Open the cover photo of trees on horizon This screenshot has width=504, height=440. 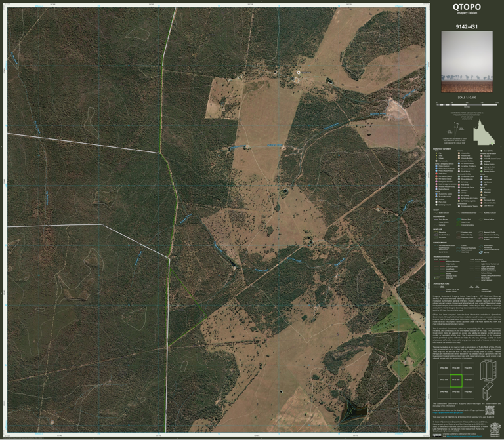(x=467, y=62)
